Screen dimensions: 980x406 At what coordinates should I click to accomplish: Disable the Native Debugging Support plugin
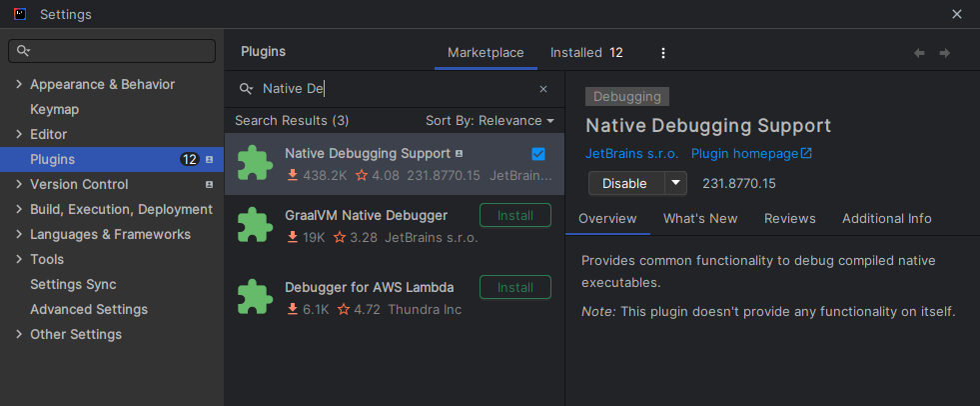tap(625, 183)
